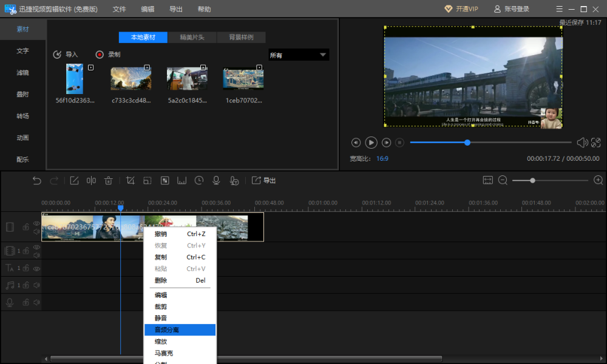Image resolution: width=607 pixels, height=364 pixels.
Task: Click the undo arrow in timeline toolbar
Action: [37, 180]
